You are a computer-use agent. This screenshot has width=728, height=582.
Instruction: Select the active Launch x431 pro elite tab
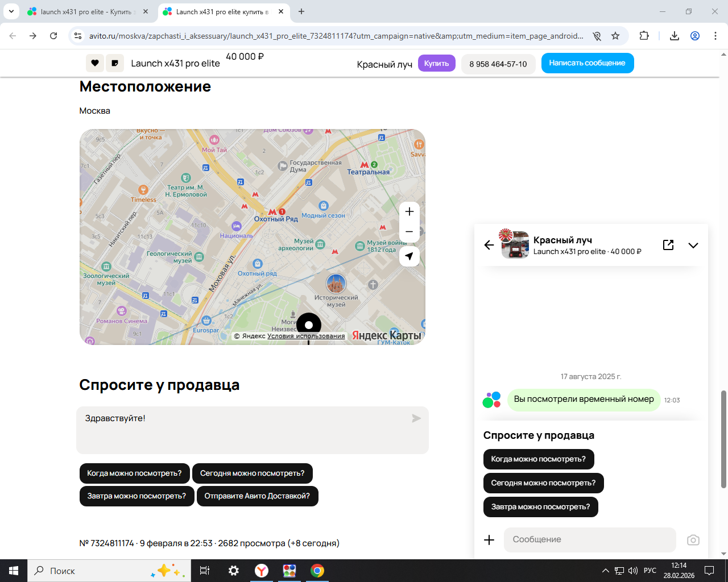(x=223, y=11)
